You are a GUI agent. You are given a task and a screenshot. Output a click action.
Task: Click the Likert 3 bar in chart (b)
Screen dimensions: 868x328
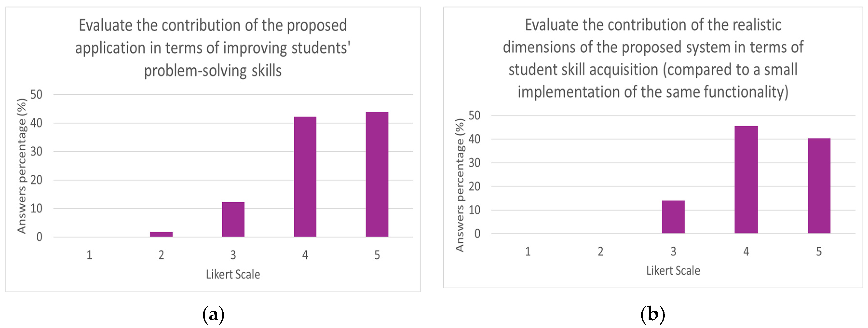673,217
